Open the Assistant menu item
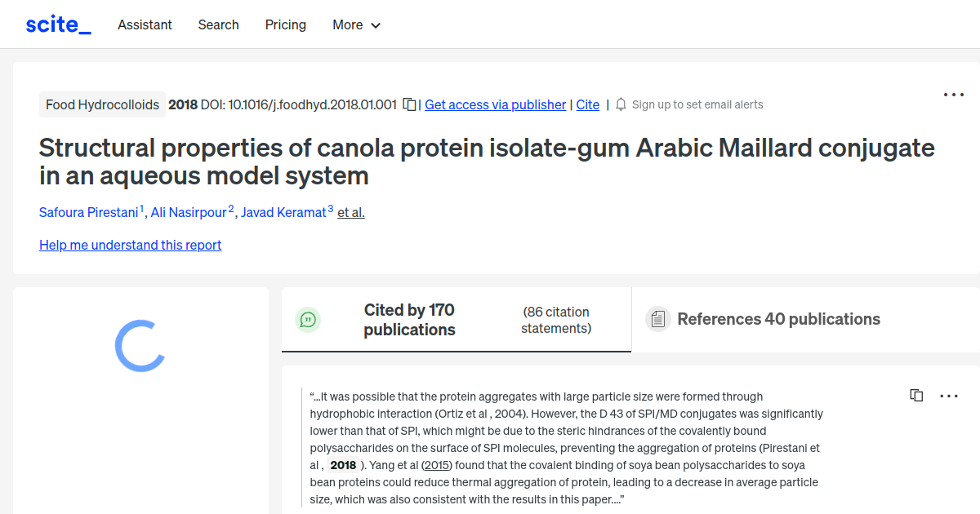This screenshot has width=980, height=514. (x=145, y=25)
